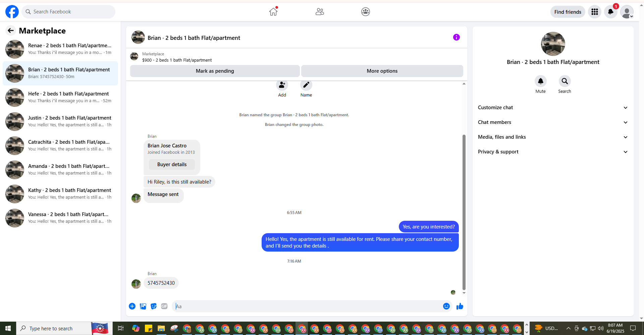Viewport: 644px width, 335px height.
Task: Open Hefe's apartment conversation
Action: [60, 97]
